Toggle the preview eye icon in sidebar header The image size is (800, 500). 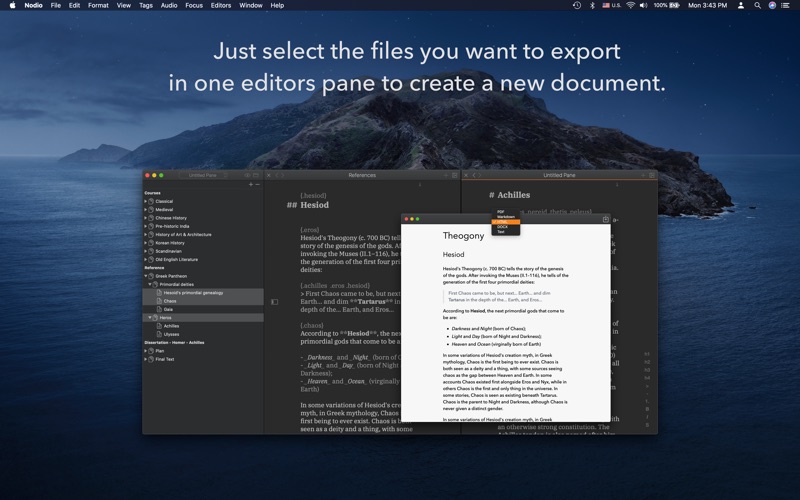[247, 175]
